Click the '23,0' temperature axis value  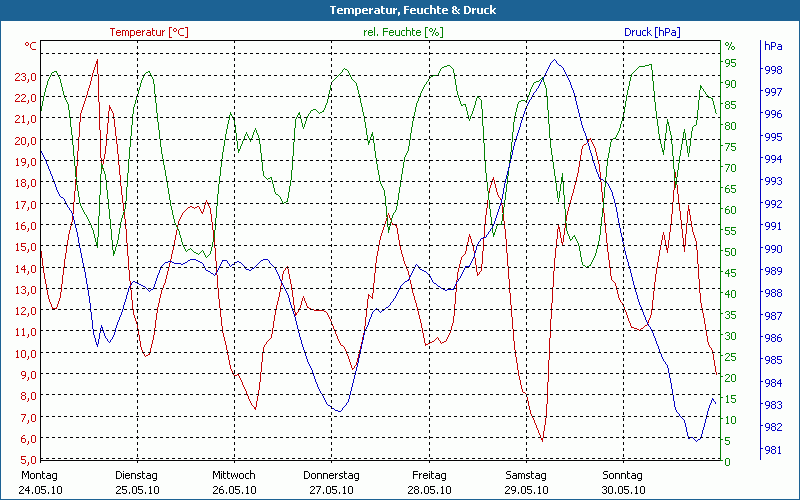pos(26,77)
